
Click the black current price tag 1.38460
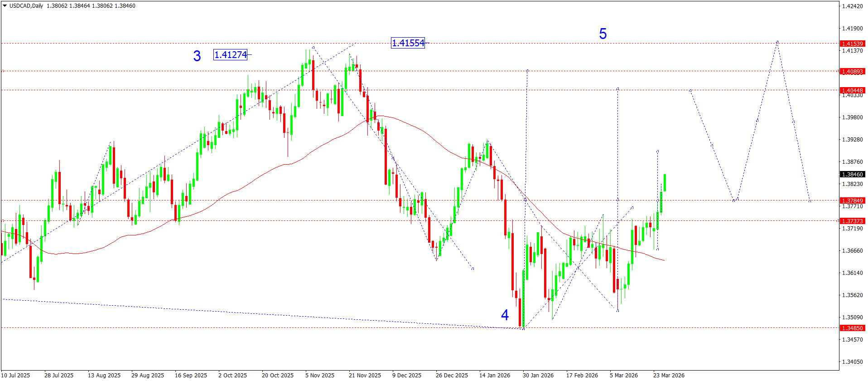click(x=852, y=175)
